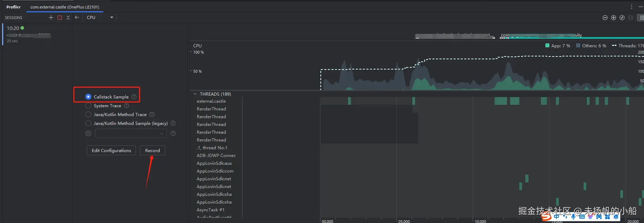Open help for Java/Kotlin Method Sample (legacy)
This screenshot has height=223, width=644.
[x=173, y=123]
